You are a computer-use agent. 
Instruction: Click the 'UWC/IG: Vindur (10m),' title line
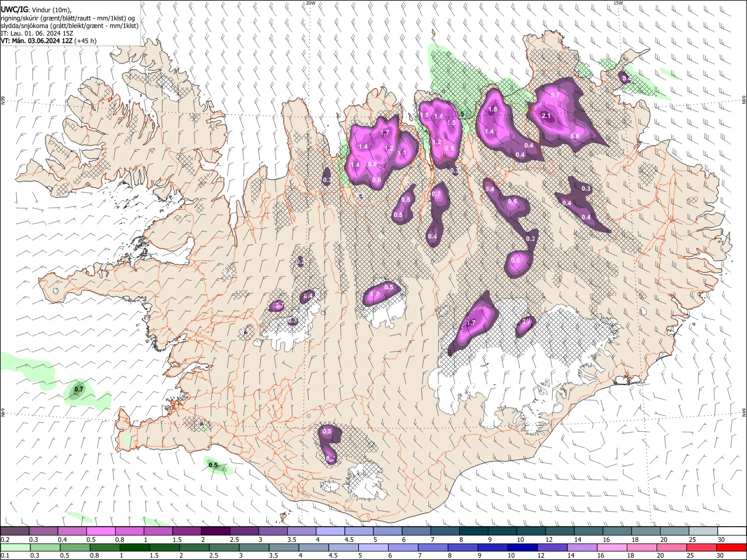click(36, 10)
